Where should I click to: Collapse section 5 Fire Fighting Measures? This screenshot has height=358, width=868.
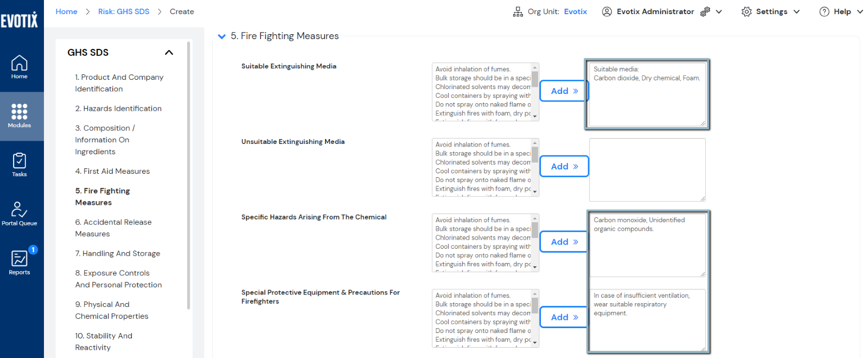pos(221,36)
